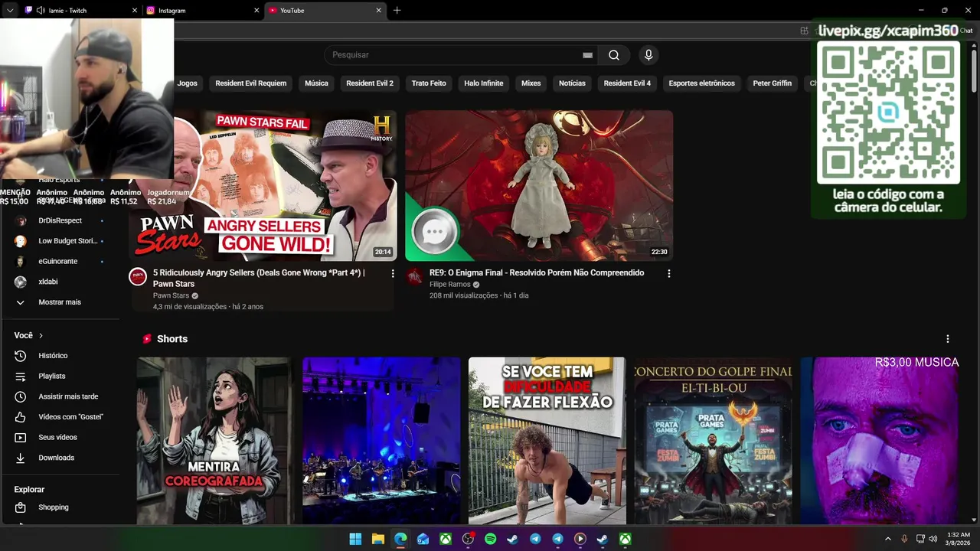The height and width of the screenshot is (551, 980).
Task: Select the Resident Evil 2 chip
Action: pyautogui.click(x=370, y=83)
